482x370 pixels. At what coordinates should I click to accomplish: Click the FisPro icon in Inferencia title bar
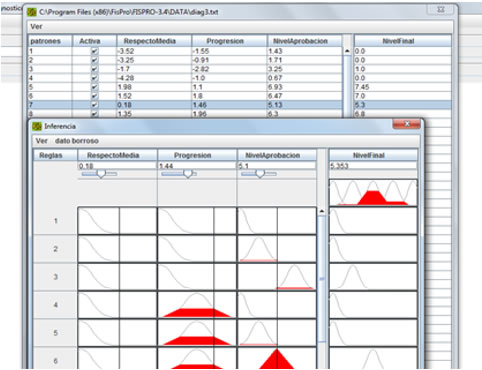point(37,126)
